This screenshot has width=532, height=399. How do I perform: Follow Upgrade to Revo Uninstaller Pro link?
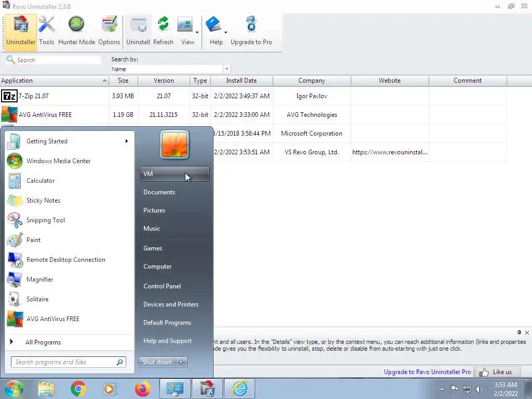(x=427, y=372)
